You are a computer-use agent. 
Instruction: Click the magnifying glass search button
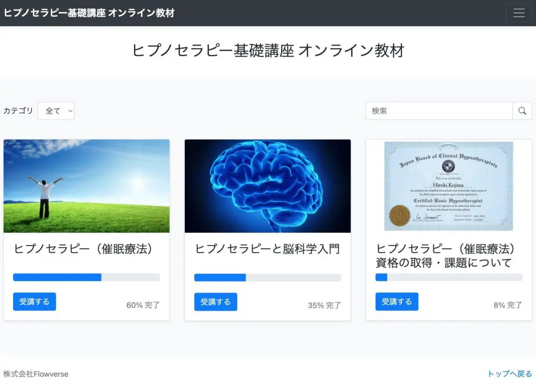[x=522, y=111]
